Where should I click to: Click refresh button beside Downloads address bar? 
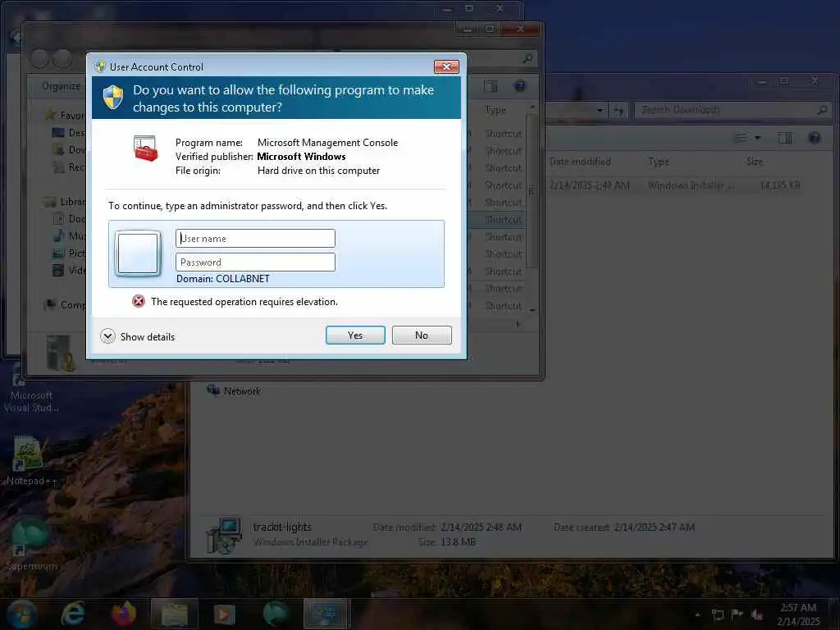click(619, 111)
